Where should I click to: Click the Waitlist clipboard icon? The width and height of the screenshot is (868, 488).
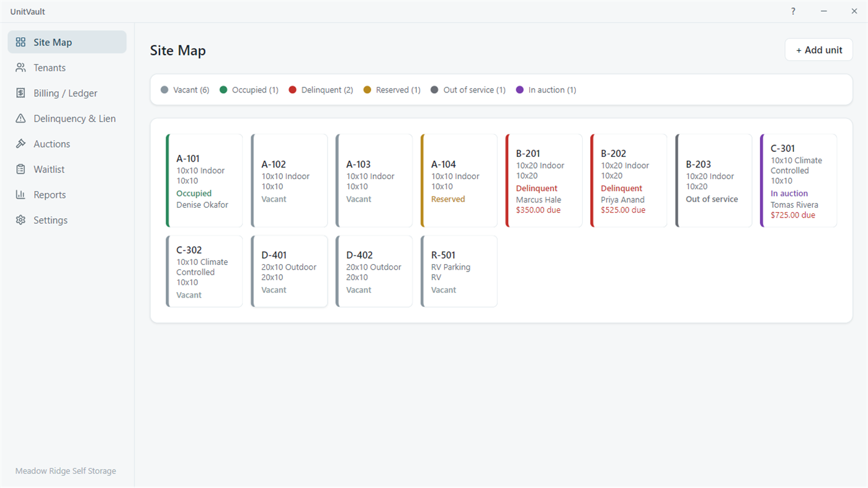click(20, 169)
